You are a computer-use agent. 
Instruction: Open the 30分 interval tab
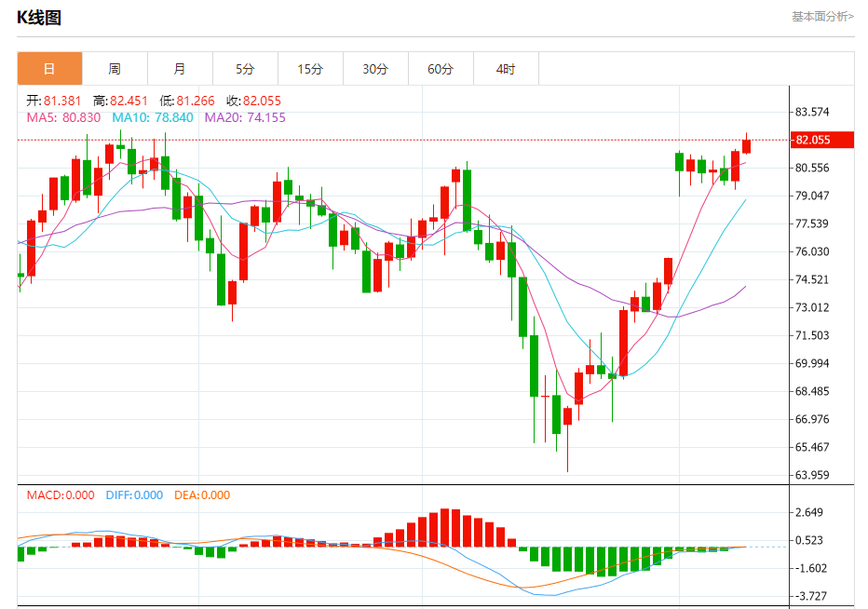pos(375,69)
